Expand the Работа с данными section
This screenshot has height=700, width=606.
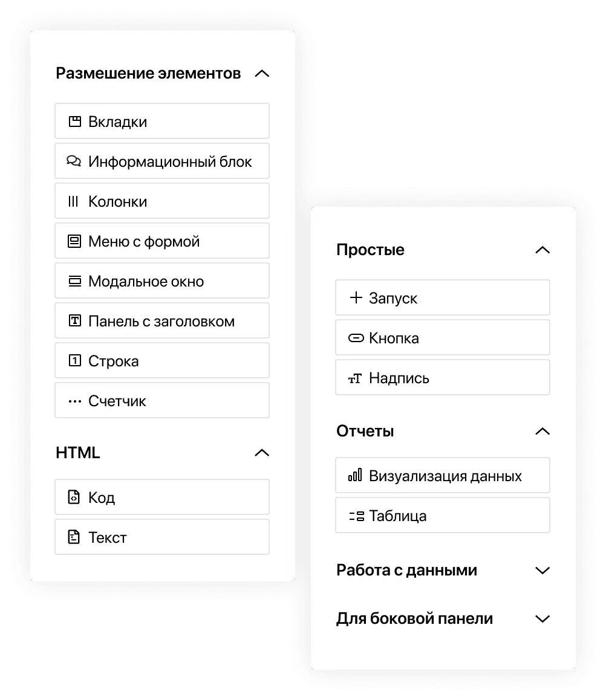(542, 570)
